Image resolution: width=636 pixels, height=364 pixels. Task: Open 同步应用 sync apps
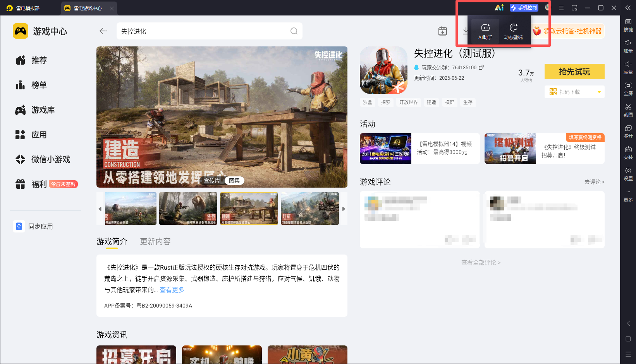click(34, 226)
